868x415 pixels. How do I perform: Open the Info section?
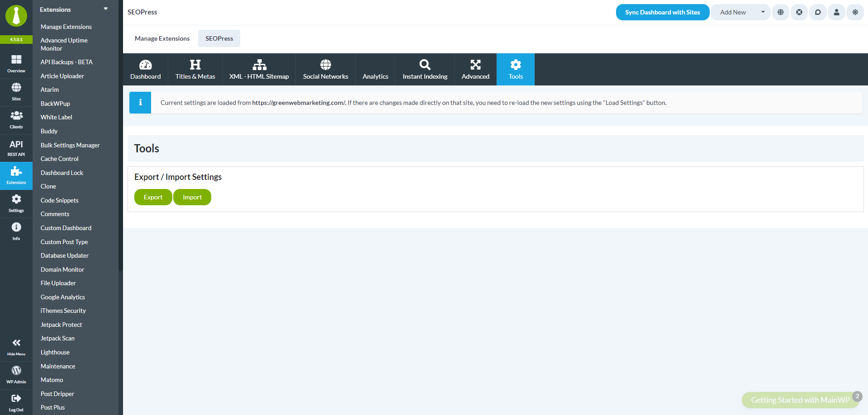click(x=16, y=231)
